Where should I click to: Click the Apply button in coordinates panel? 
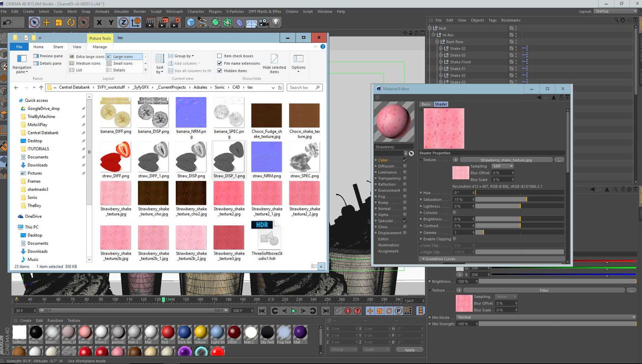[x=409, y=350]
